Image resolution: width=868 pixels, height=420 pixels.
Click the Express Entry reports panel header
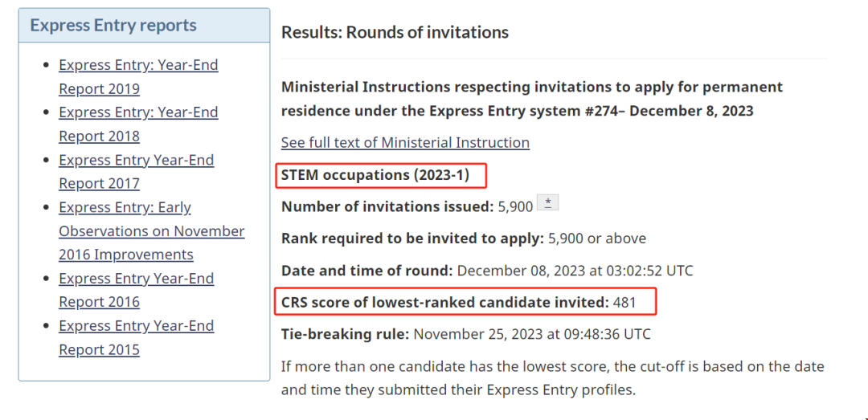click(113, 25)
